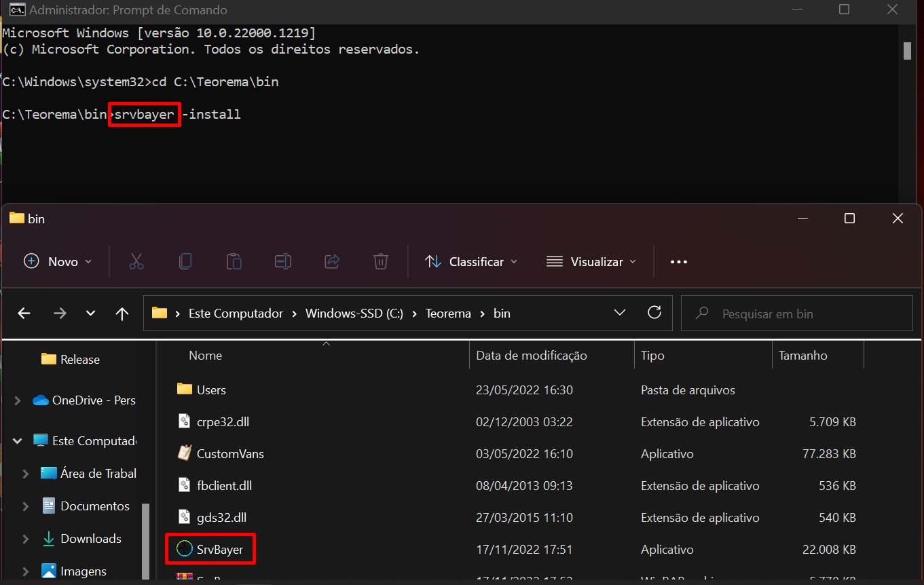The image size is (924, 585).
Task: Click the 77.283 KB size value
Action: [x=829, y=453]
